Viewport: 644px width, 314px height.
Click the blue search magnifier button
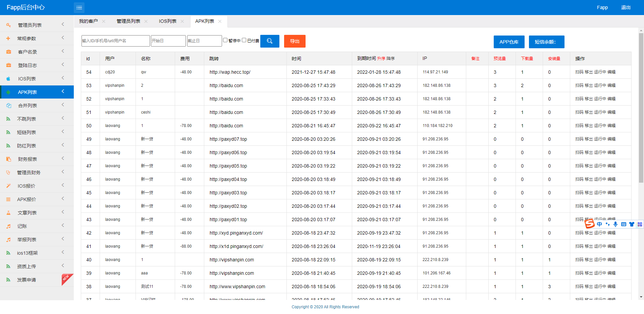coord(270,41)
